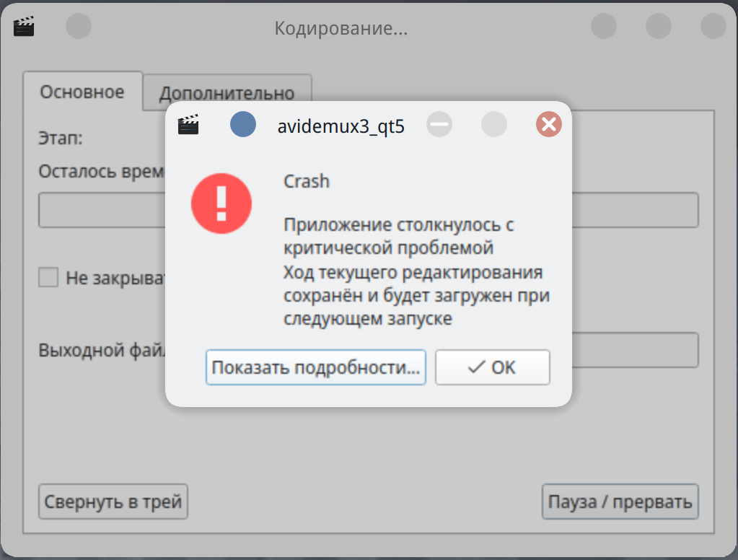The height and width of the screenshot is (560, 738).
Task: Close the avidemux3_qt5 crash dialog
Action: coord(549,124)
